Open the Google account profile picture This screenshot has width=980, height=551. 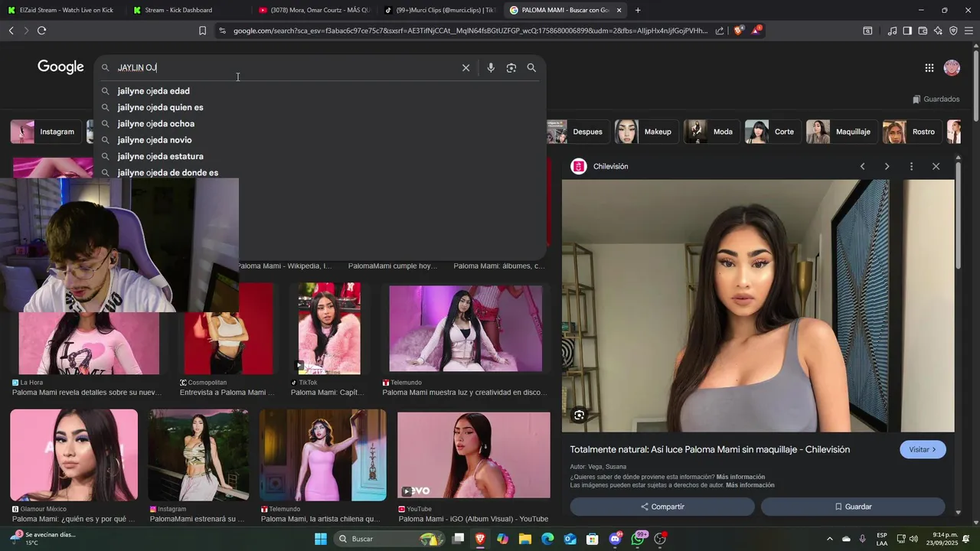(x=952, y=68)
